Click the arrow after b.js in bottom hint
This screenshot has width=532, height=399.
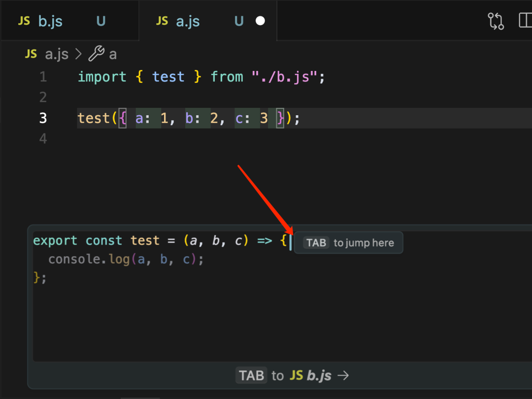click(x=343, y=375)
